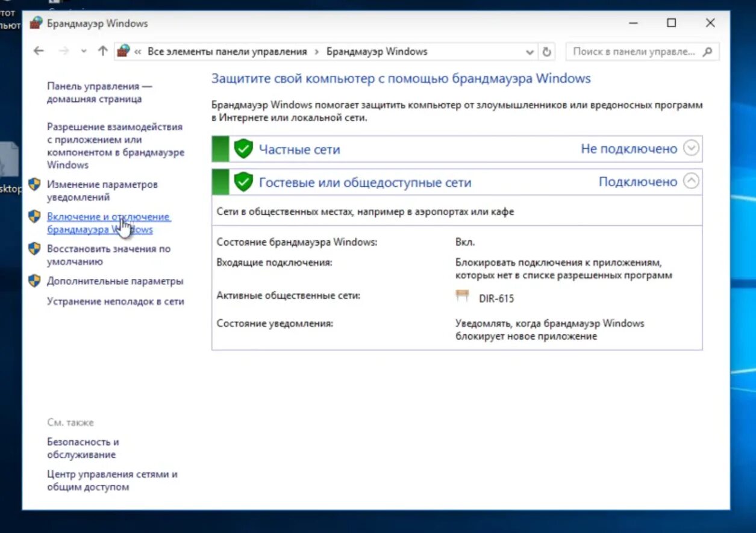Image resolution: width=756 pixels, height=533 pixels.
Task: Click shield icon beside 'Дополнительные параметры'
Action: click(34, 281)
